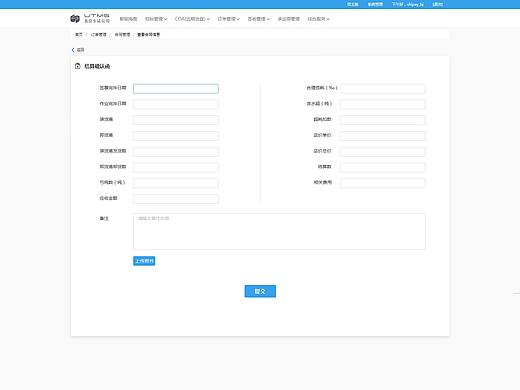Open 订单管理 in the breadcrumb trail
This screenshot has width=520, height=390.
99,34
